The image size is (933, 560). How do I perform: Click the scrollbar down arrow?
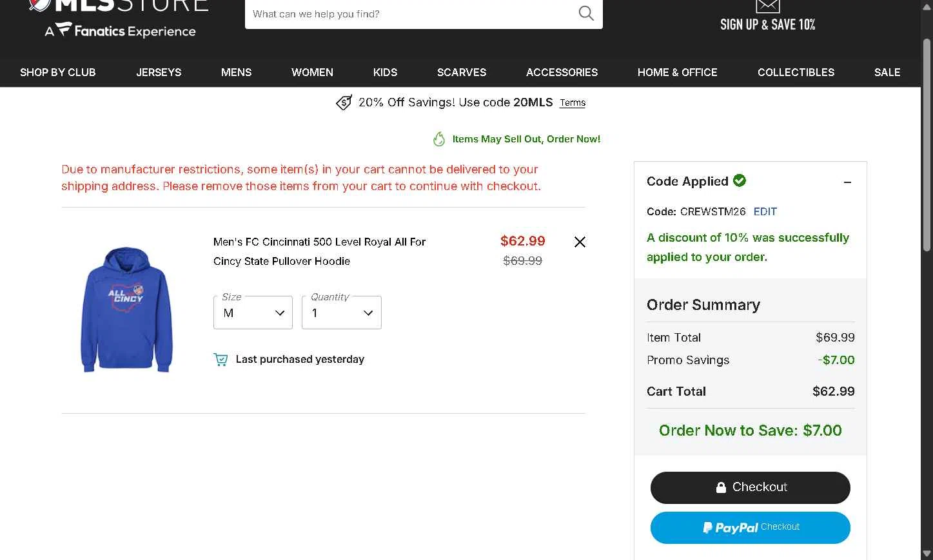coord(927,554)
